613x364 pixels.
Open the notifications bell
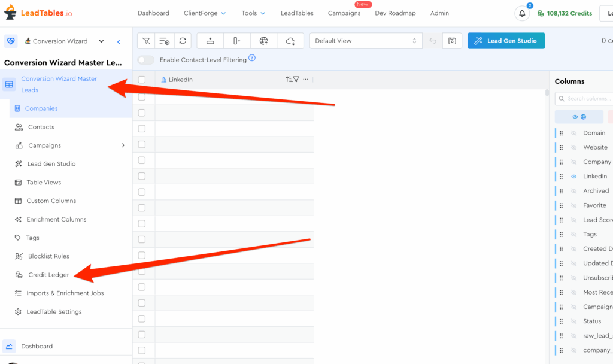pyautogui.click(x=522, y=13)
